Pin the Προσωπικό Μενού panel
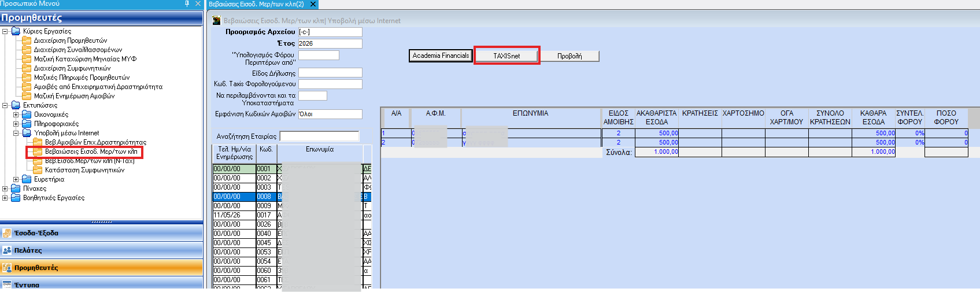Viewport: 980px width, 292px height. coord(187,3)
